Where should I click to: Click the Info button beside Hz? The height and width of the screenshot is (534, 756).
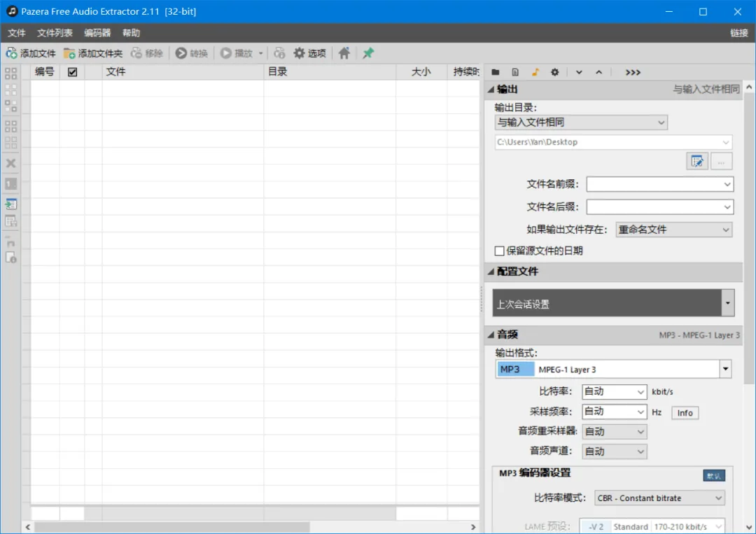[x=685, y=412]
